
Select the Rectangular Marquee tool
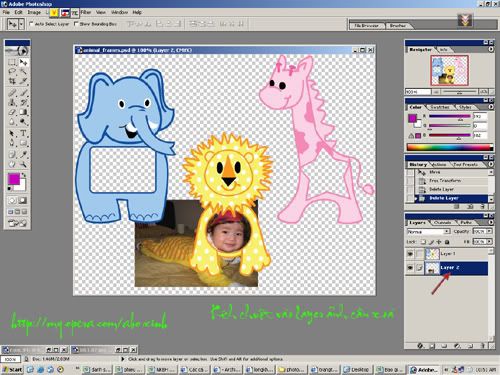(x=12, y=62)
